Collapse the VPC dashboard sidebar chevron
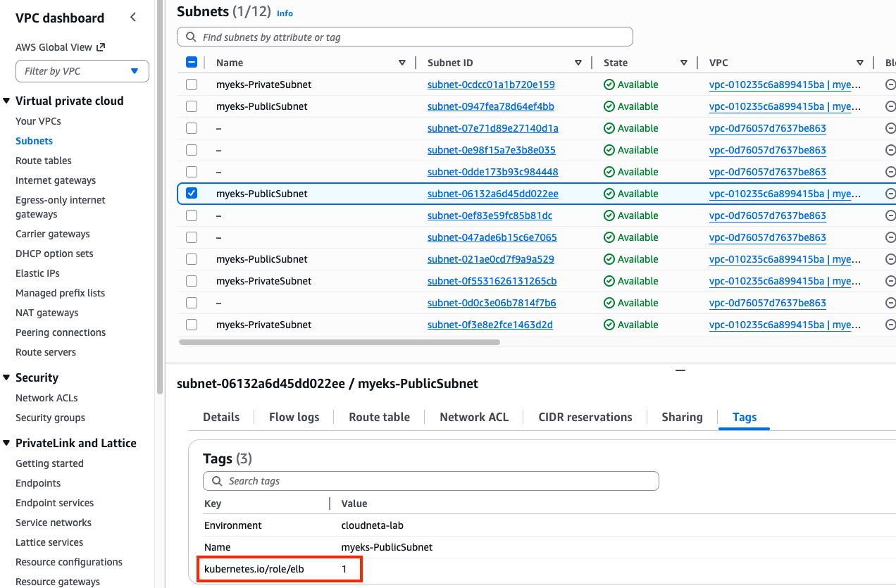This screenshot has width=896, height=588. [133, 18]
